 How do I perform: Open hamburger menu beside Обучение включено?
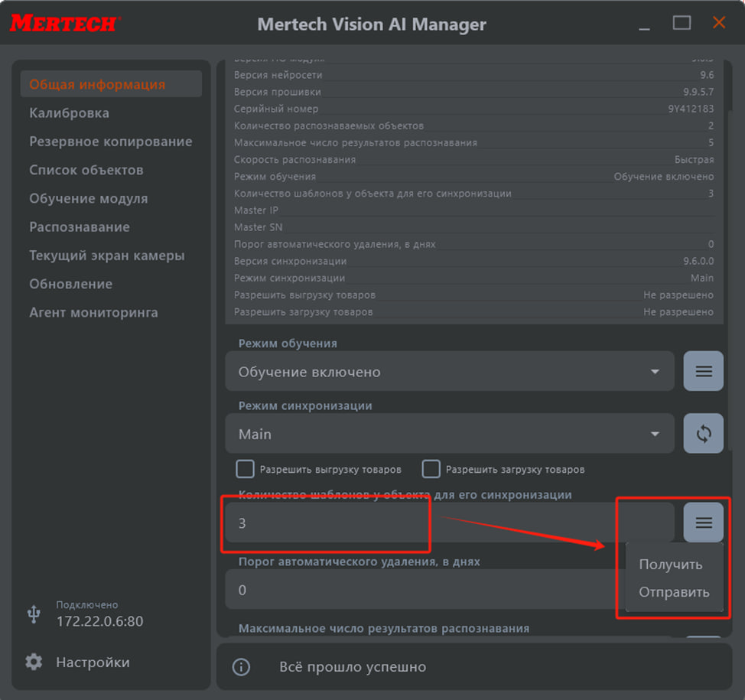pyautogui.click(x=703, y=372)
